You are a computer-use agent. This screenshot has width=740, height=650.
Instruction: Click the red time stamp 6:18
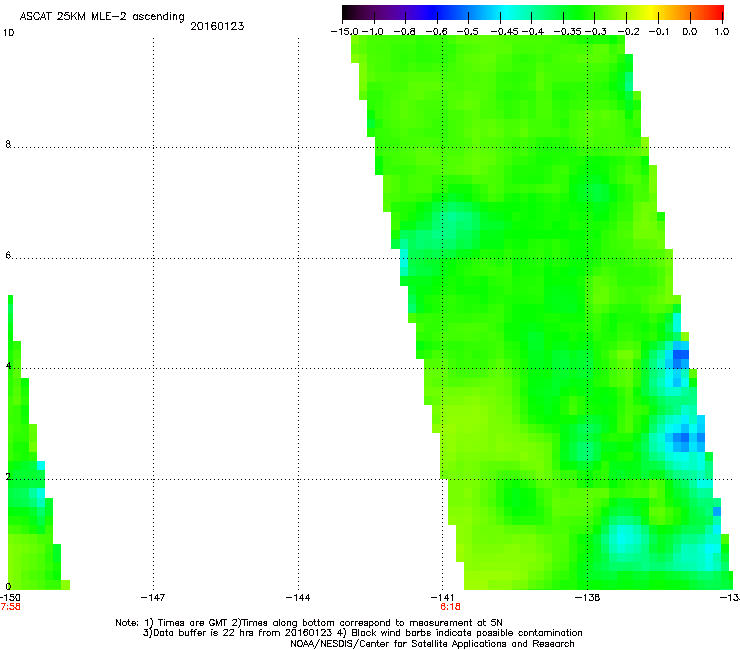coord(450,607)
